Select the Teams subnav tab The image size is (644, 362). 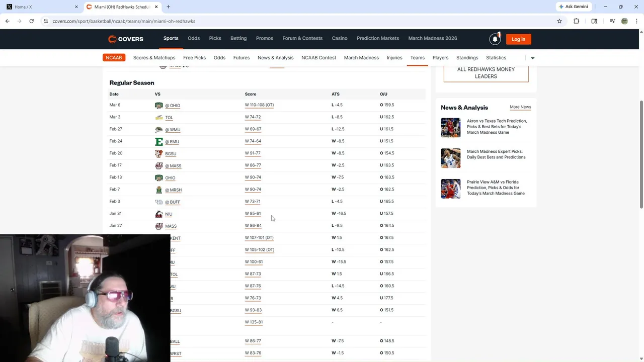point(417,58)
